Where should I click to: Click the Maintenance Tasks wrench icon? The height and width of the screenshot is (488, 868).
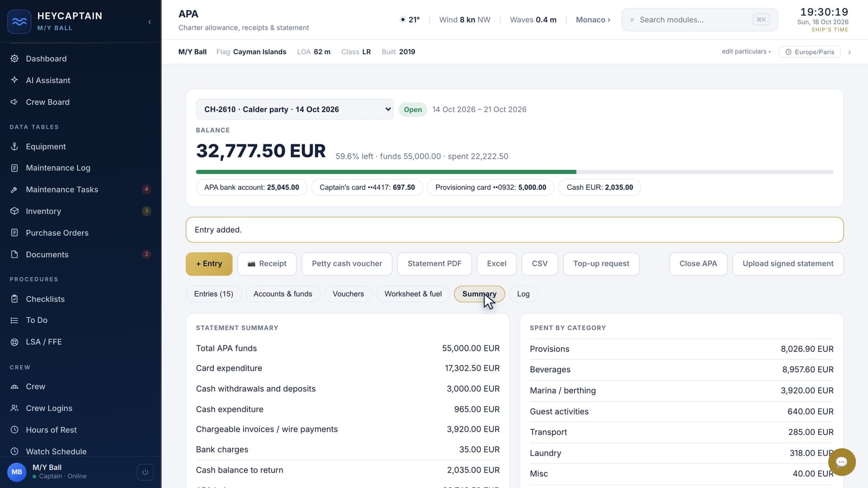(x=15, y=190)
